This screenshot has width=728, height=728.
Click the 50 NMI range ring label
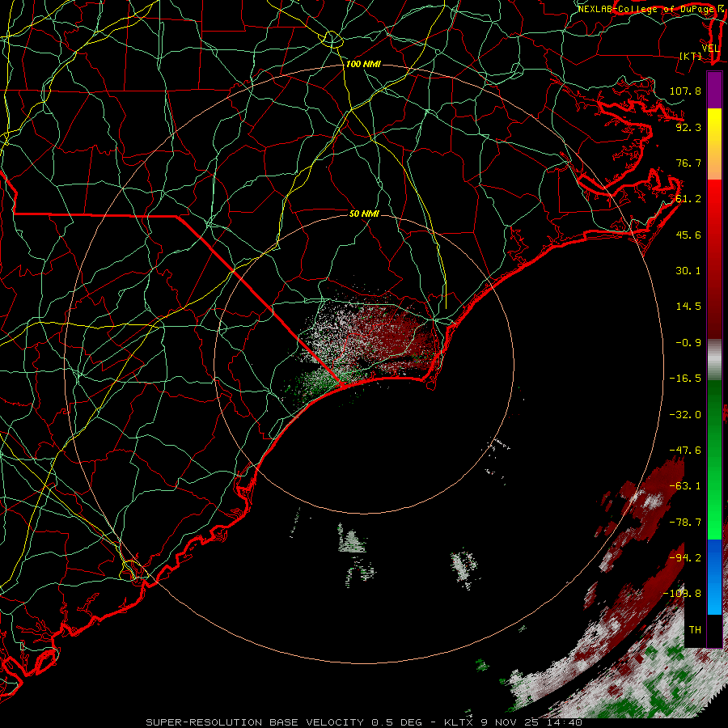point(364,214)
